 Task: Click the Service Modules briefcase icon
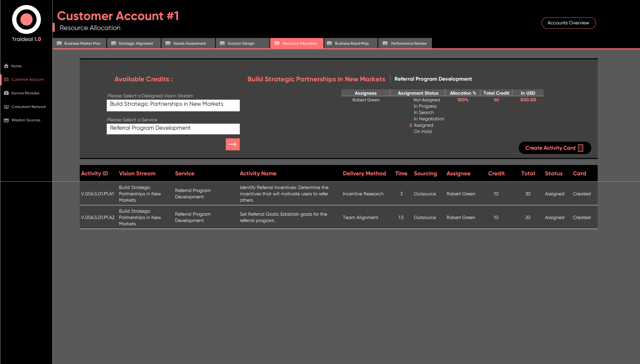coord(6,93)
